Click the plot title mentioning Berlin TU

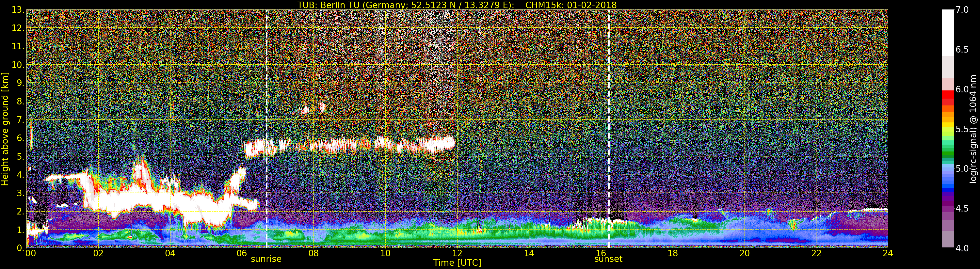[457, 5]
